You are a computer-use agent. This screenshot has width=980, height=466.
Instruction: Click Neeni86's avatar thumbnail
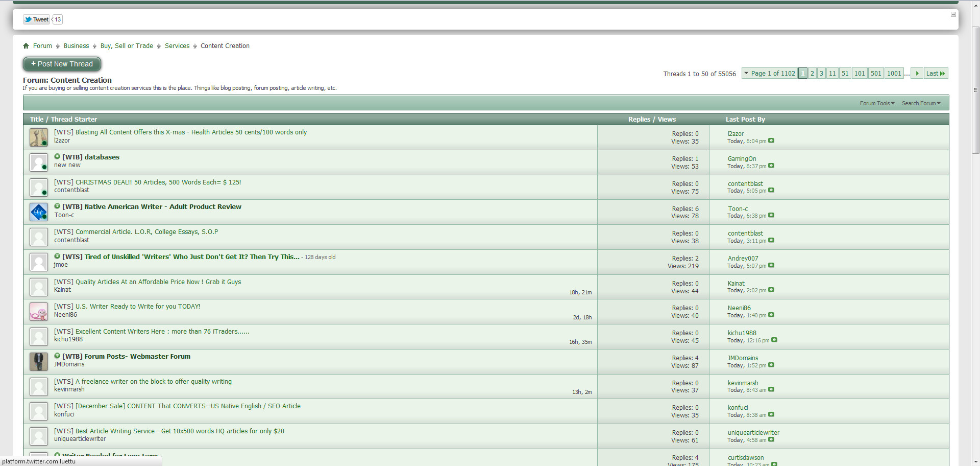pyautogui.click(x=39, y=312)
